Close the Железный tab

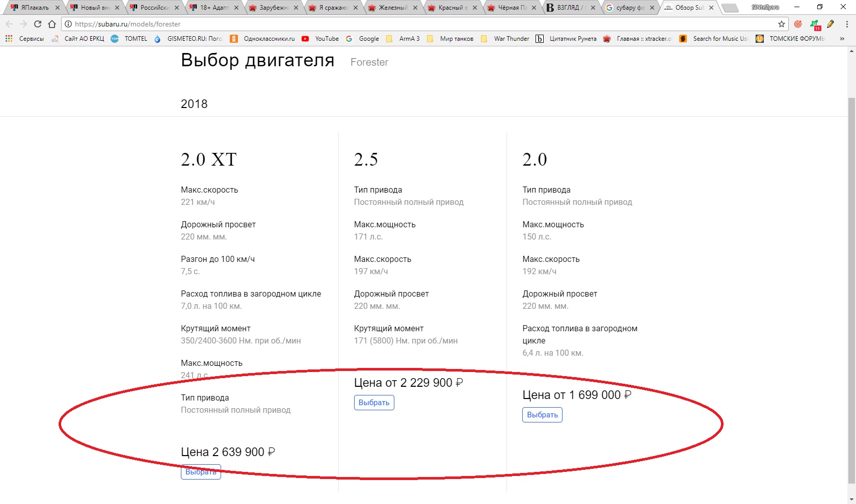pyautogui.click(x=415, y=8)
